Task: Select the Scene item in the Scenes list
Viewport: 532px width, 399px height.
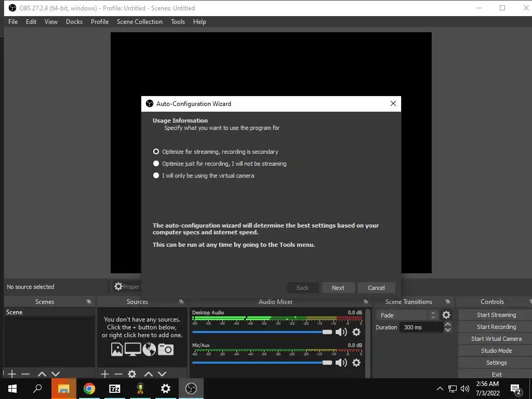Action: [49, 312]
